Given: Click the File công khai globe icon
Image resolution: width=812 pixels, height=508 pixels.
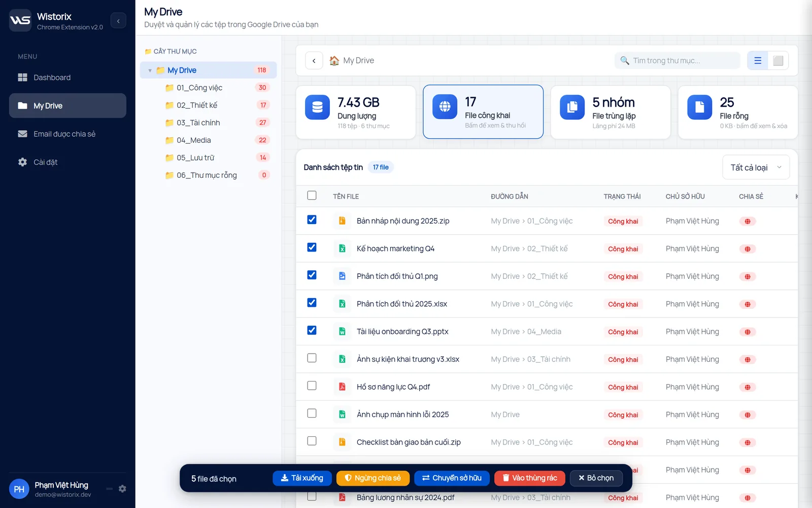Looking at the screenshot, I should [x=445, y=107].
